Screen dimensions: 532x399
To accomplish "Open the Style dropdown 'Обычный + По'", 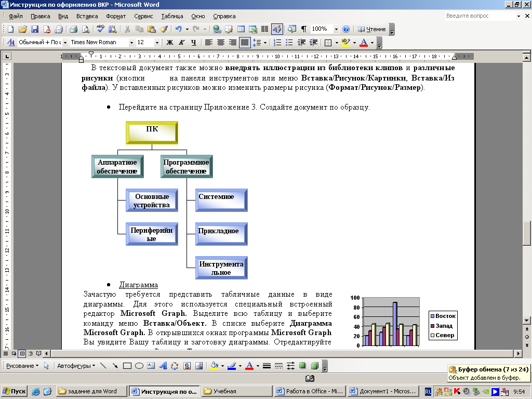I will pyautogui.click(x=65, y=43).
